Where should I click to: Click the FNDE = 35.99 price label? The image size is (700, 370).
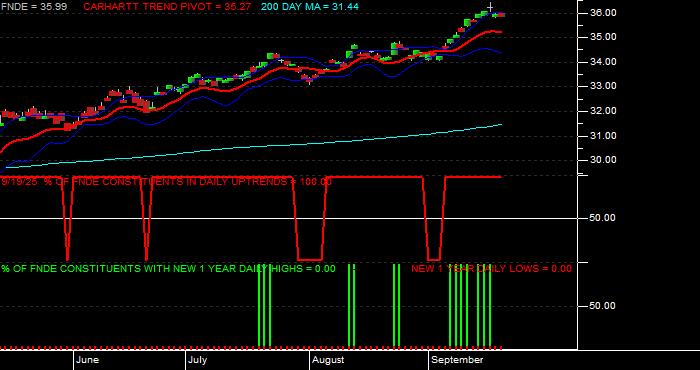[34, 7]
